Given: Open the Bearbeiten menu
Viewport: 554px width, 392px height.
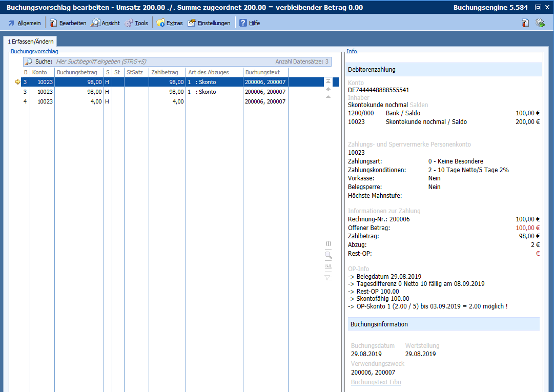Looking at the screenshot, I should point(68,23).
